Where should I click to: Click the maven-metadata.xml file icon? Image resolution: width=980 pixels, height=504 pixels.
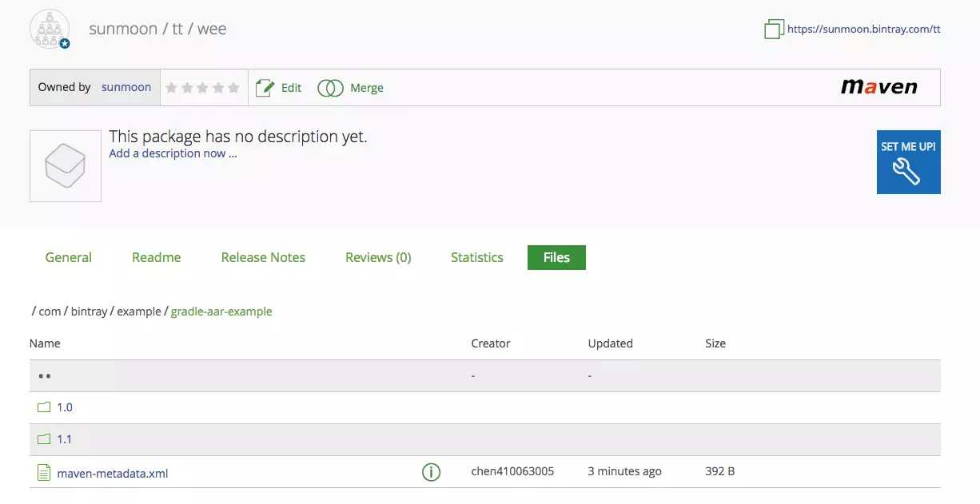(44, 473)
